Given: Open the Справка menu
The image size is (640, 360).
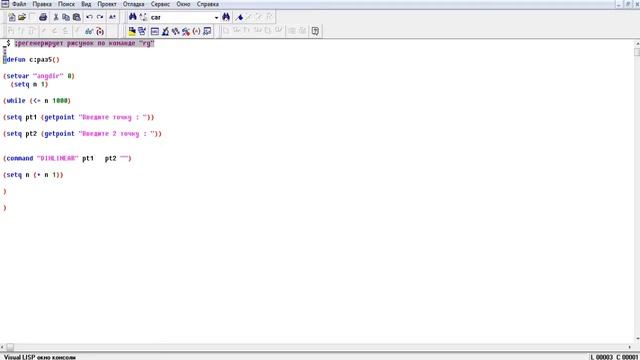Looking at the screenshot, I should point(208,4).
